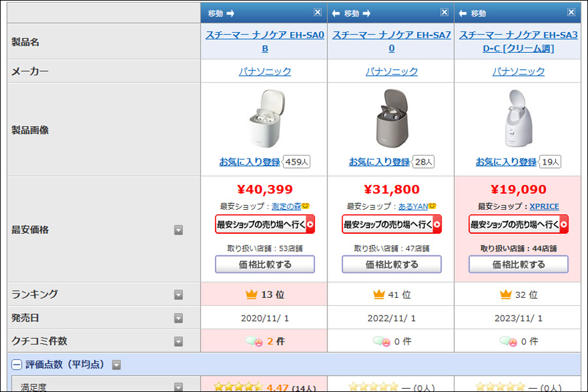The height and width of the screenshot is (392, 588).
Task: Open the sort dropdown for 発売日 row
Action: (x=178, y=318)
